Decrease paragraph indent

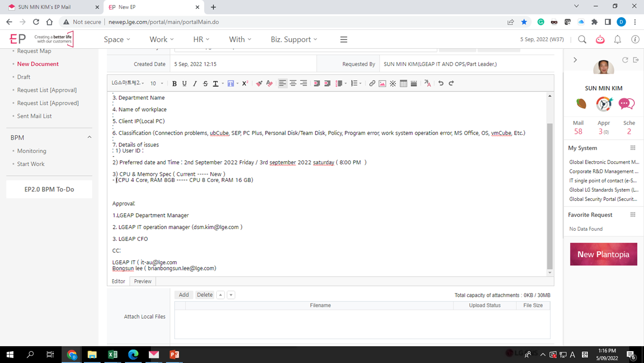[316, 83]
